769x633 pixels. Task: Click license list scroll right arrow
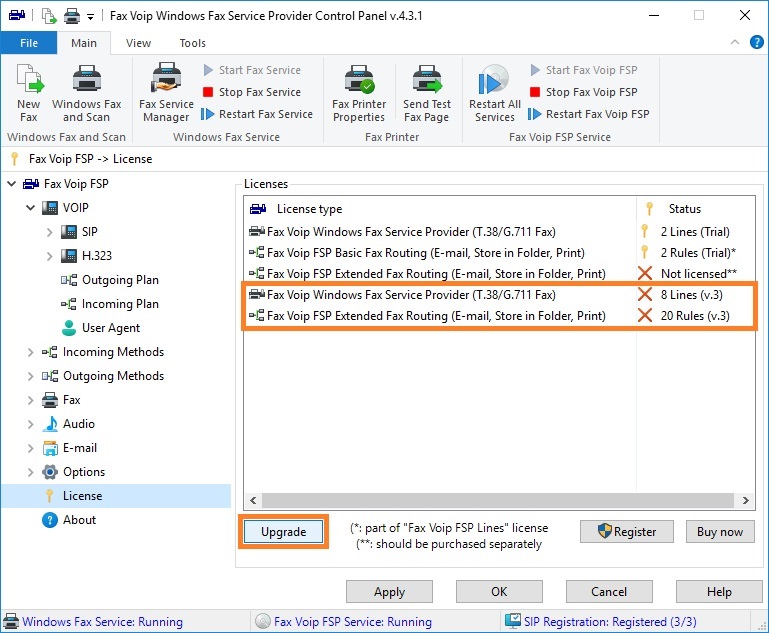[x=745, y=500]
